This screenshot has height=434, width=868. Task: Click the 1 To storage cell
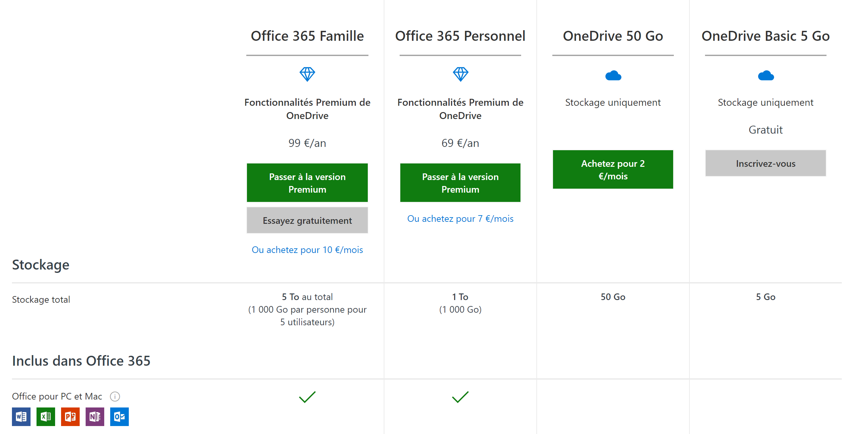coord(460,303)
